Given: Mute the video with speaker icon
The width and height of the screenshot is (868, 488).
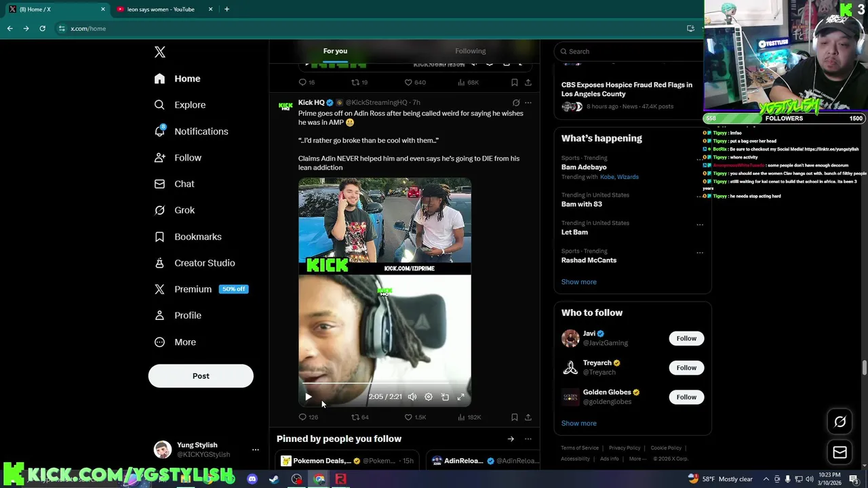Looking at the screenshot, I should pyautogui.click(x=412, y=397).
